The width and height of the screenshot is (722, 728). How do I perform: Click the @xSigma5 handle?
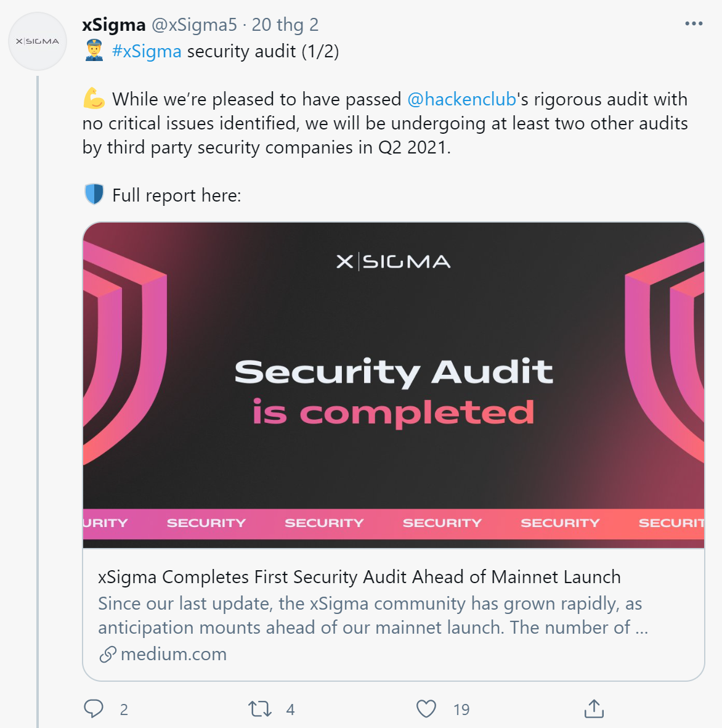pyautogui.click(x=195, y=25)
